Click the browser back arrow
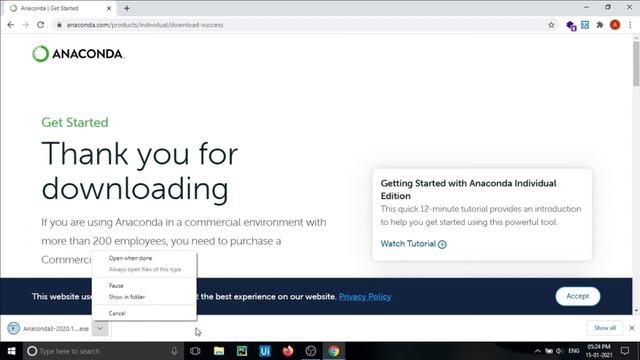Screen dimensions: 640x360 coord(11,25)
